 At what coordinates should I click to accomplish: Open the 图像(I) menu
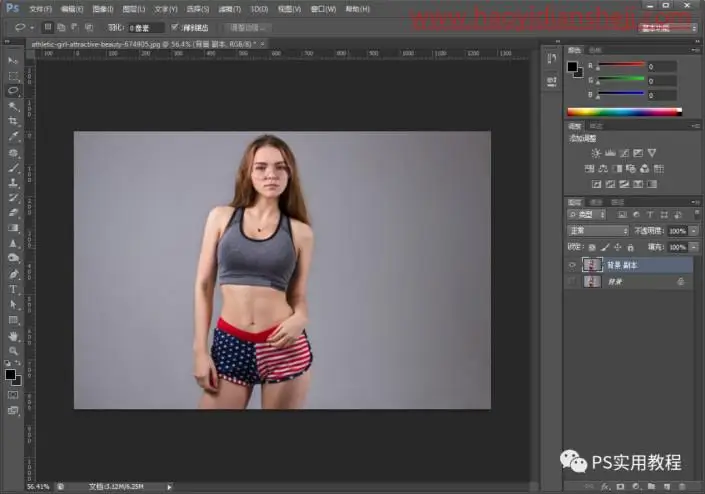tap(103, 9)
